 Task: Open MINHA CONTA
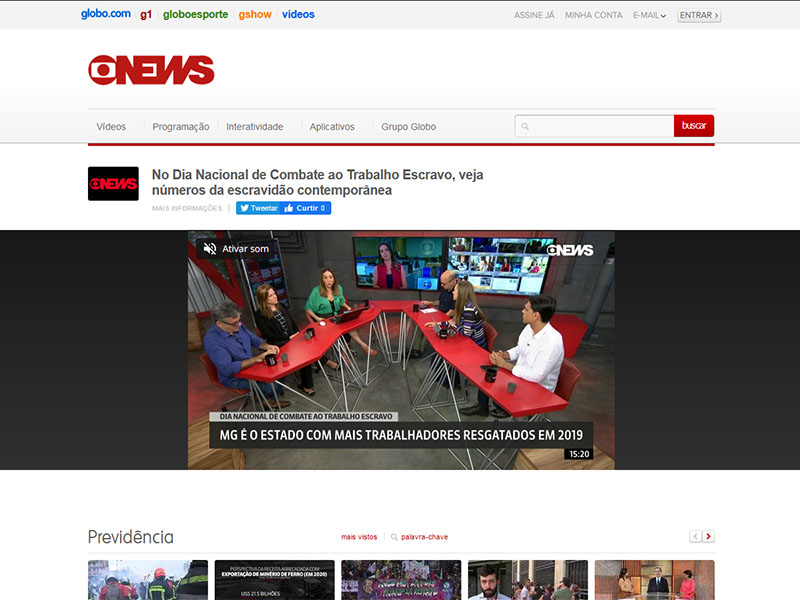[593, 15]
